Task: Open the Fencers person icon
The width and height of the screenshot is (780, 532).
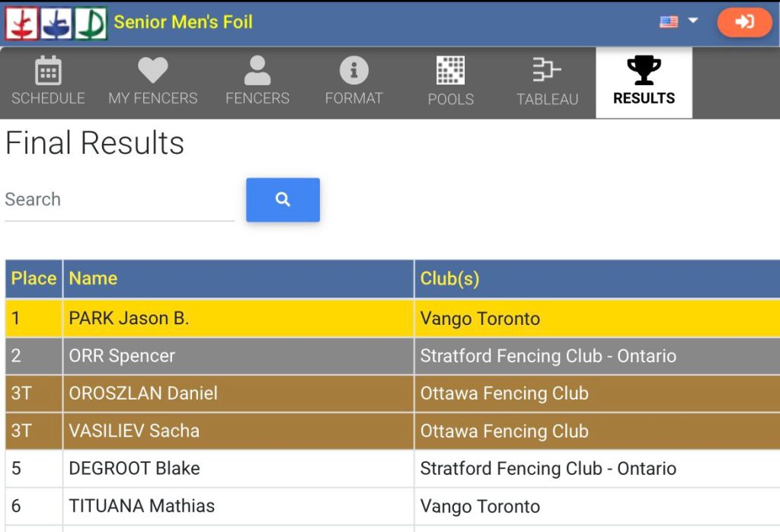Action: [257, 70]
